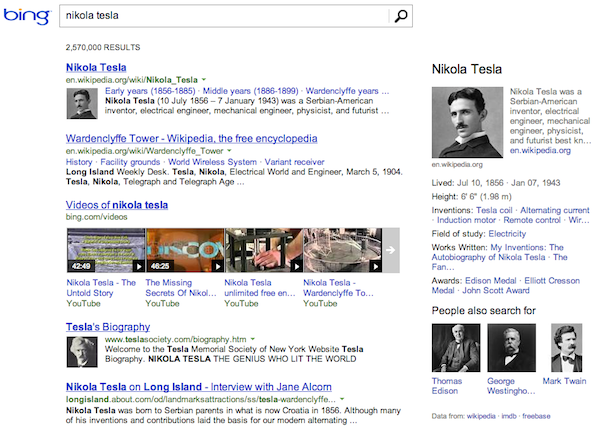Click the Bing logo

click(x=27, y=16)
